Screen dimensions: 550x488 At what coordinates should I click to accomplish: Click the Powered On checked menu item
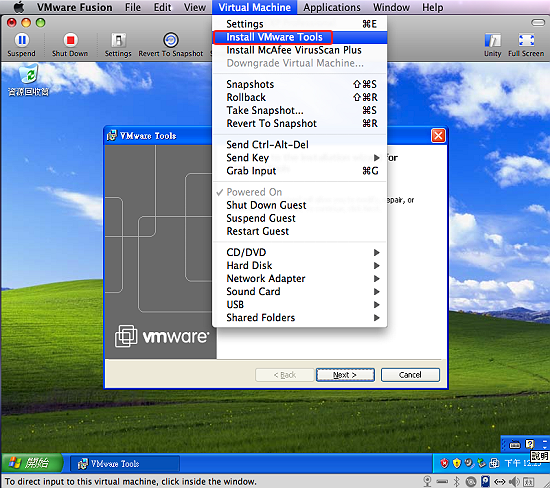point(300,192)
